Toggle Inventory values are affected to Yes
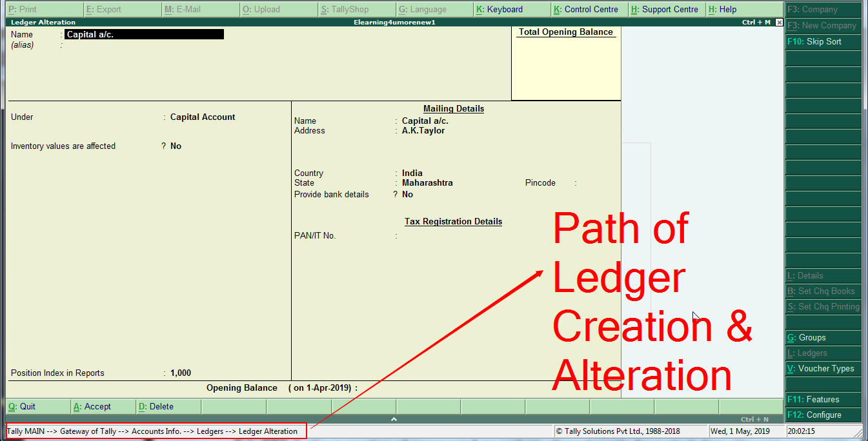Screen dimensions: 868x441 pos(175,146)
